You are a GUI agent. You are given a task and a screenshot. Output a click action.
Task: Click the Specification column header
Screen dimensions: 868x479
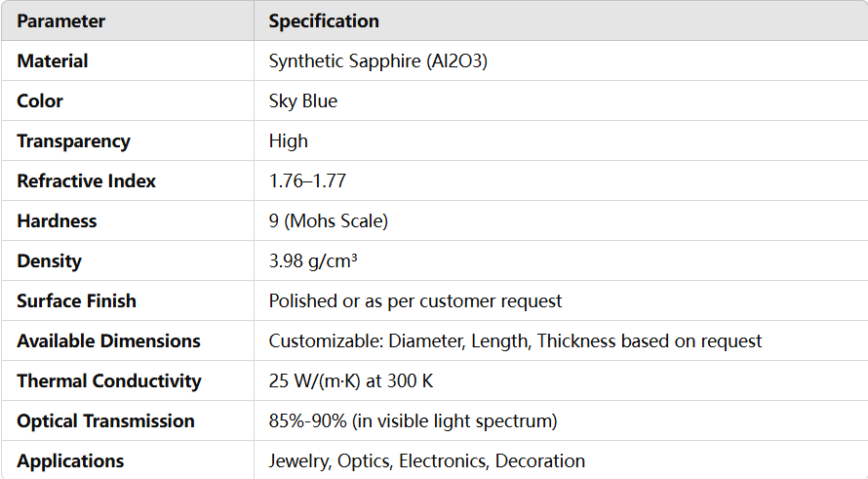(x=324, y=20)
